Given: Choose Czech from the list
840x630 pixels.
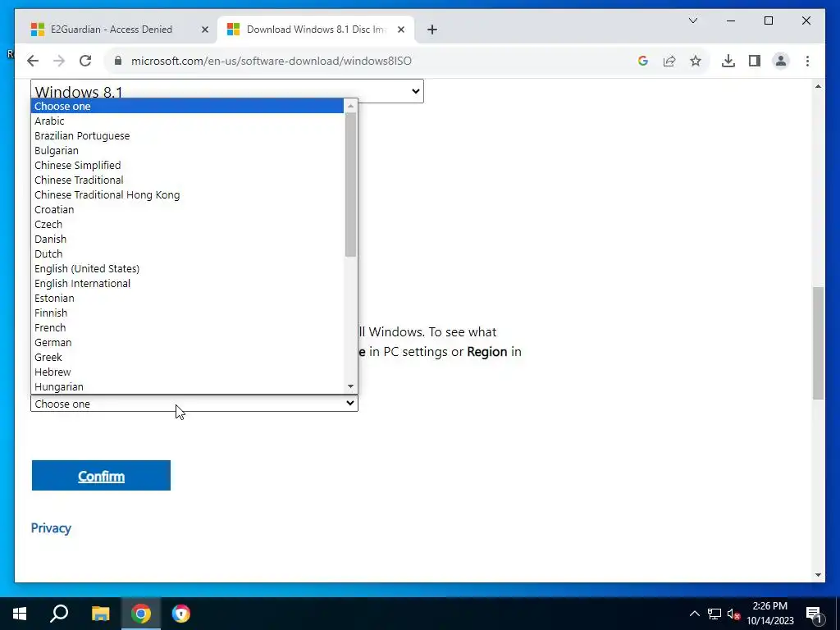Looking at the screenshot, I should (188, 224).
